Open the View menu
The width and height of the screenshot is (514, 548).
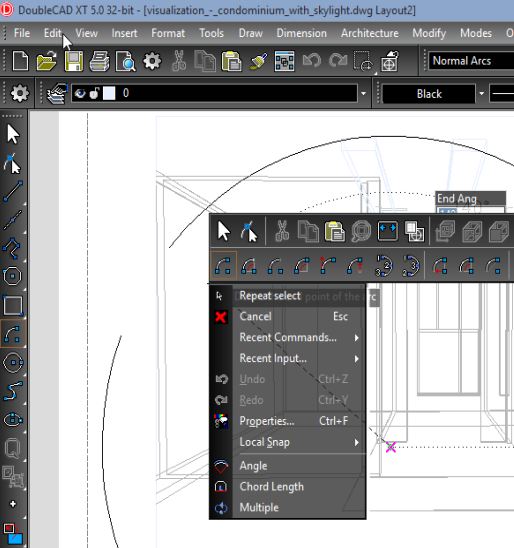[86, 33]
